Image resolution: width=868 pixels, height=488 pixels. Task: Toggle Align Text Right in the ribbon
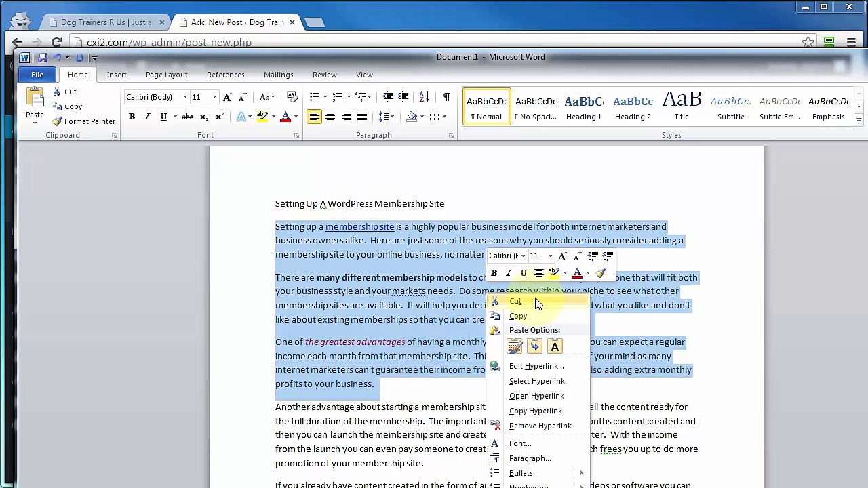[x=347, y=117]
